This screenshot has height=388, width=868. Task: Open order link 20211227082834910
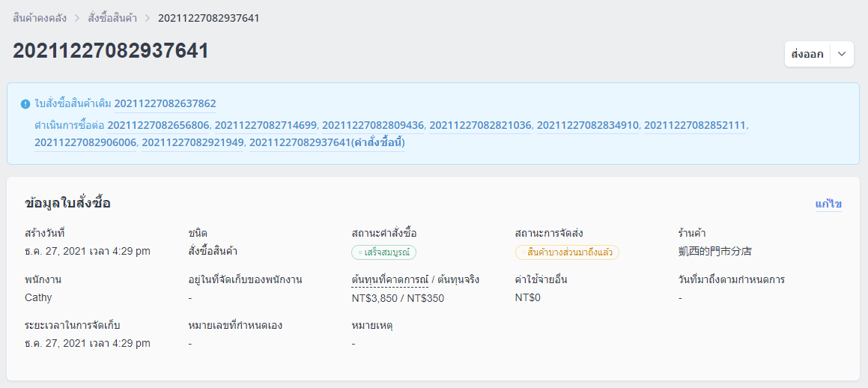pos(588,126)
